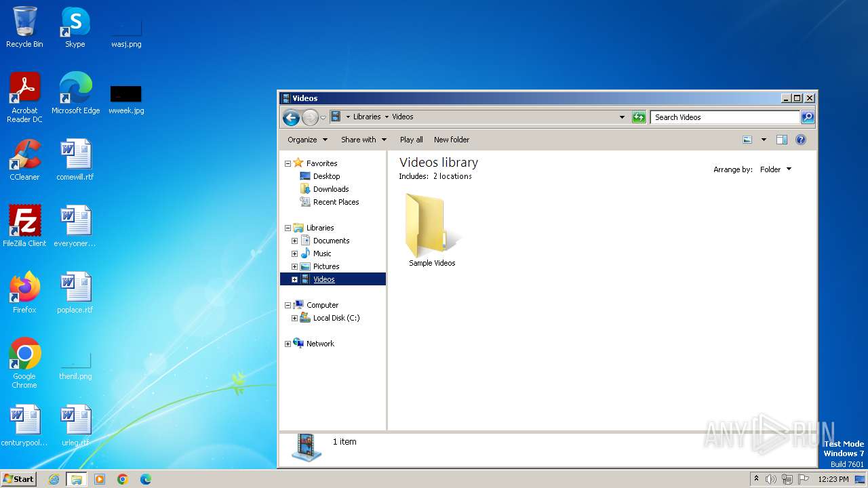Viewport: 868px width, 488px height.
Task: Collapse the Computer group
Action: click(x=288, y=305)
